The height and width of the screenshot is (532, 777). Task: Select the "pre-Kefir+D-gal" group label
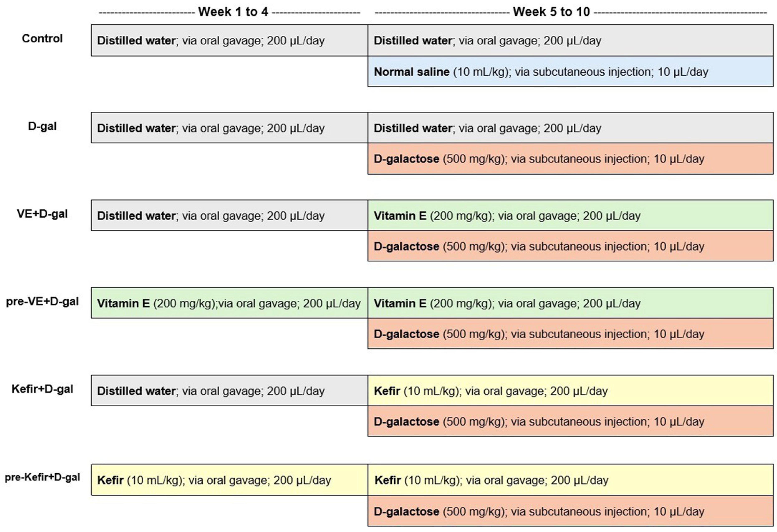click(x=42, y=477)
